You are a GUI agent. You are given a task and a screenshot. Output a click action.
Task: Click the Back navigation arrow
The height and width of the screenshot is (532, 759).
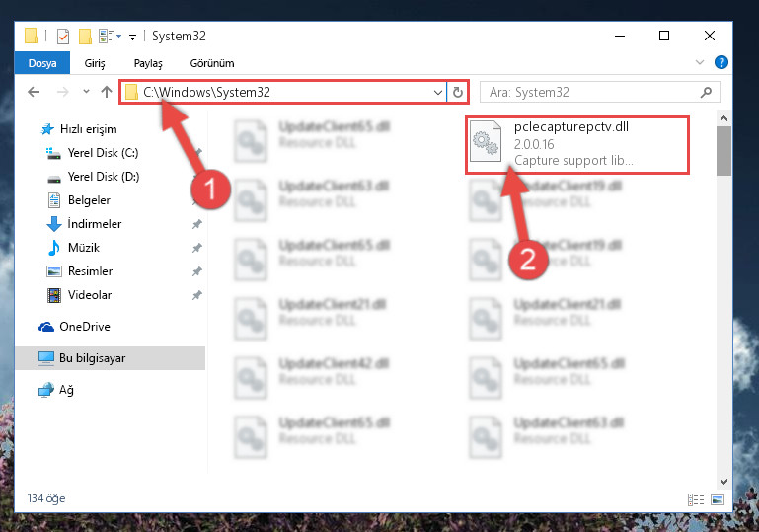coord(34,92)
